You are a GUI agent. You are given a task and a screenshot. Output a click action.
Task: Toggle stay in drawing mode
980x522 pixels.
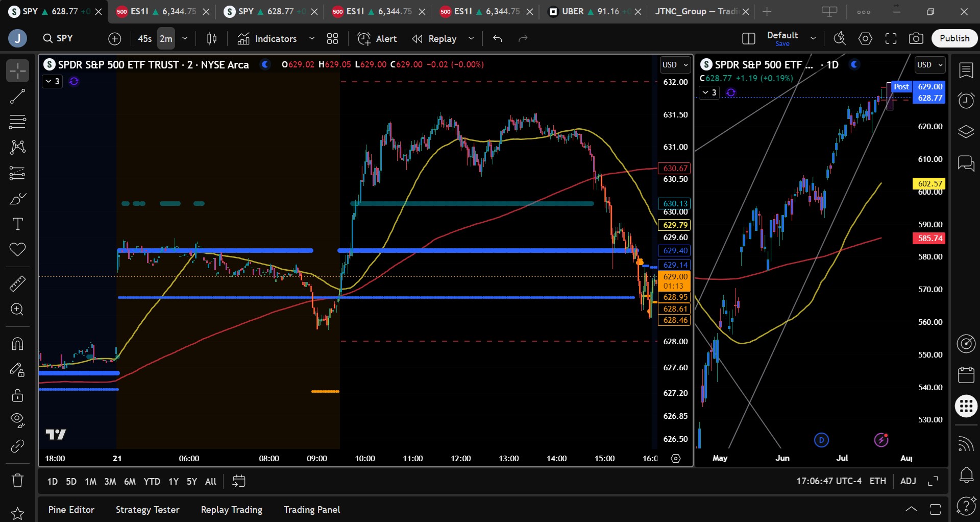click(x=17, y=369)
